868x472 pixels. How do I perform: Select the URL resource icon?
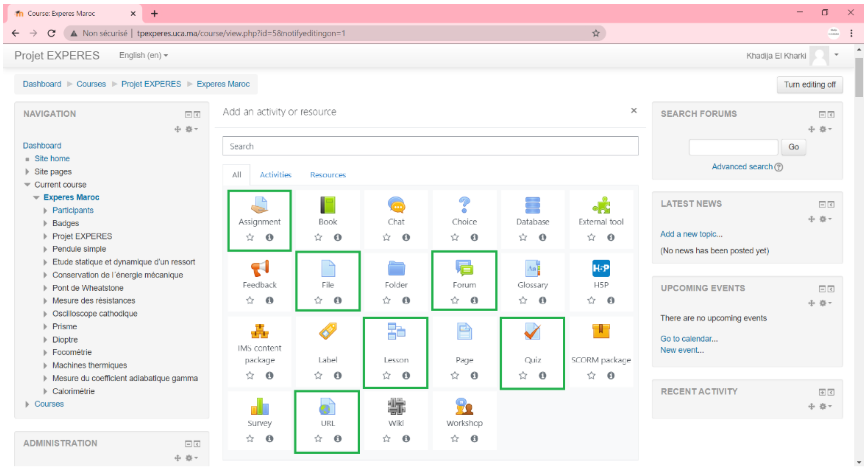(x=327, y=406)
